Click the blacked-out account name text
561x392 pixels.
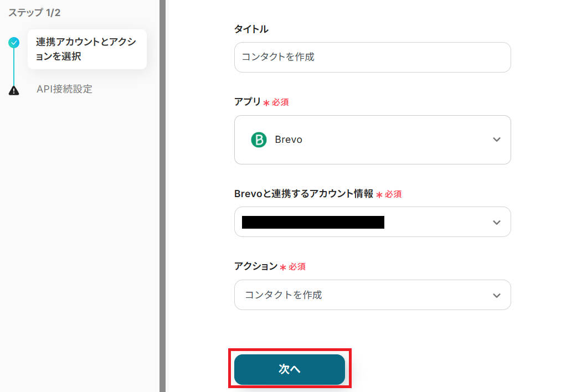click(313, 222)
